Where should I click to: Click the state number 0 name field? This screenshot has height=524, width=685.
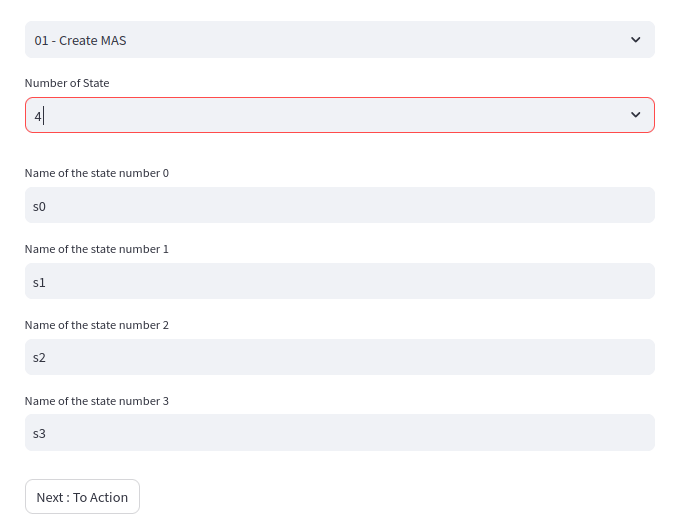[340, 206]
